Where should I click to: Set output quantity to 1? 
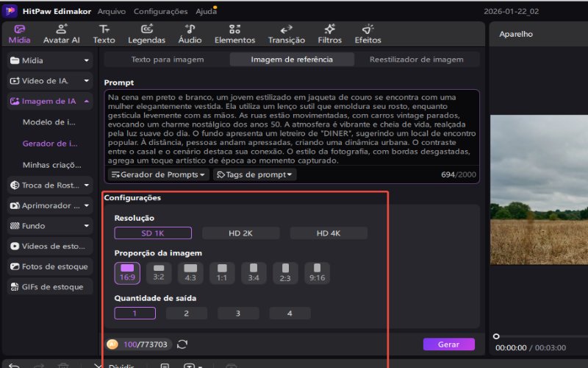pos(135,314)
